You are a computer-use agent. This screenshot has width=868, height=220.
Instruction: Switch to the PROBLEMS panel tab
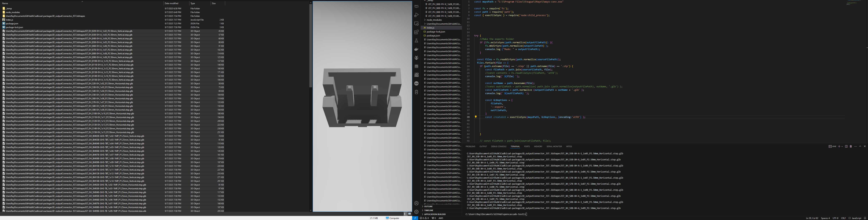point(470,146)
